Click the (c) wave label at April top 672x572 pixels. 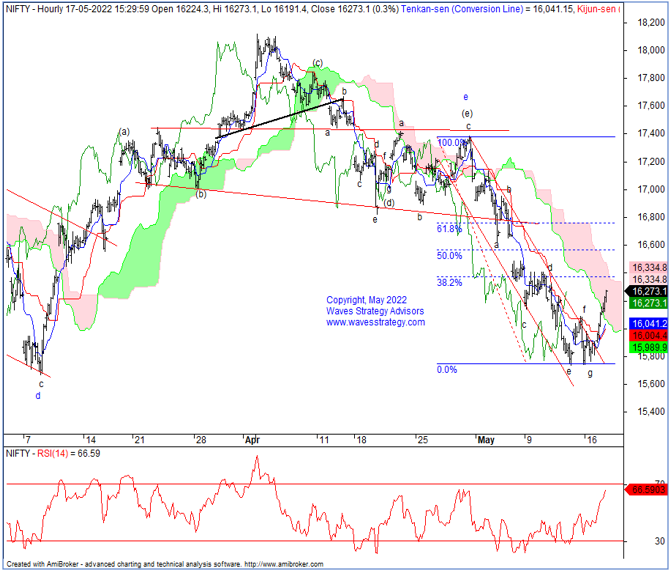(x=317, y=63)
